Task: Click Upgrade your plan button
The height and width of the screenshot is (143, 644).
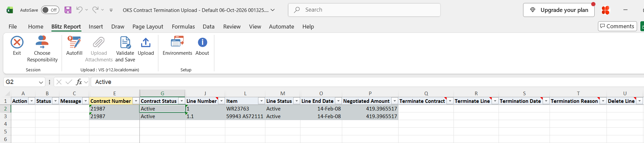Action: coord(559,10)
